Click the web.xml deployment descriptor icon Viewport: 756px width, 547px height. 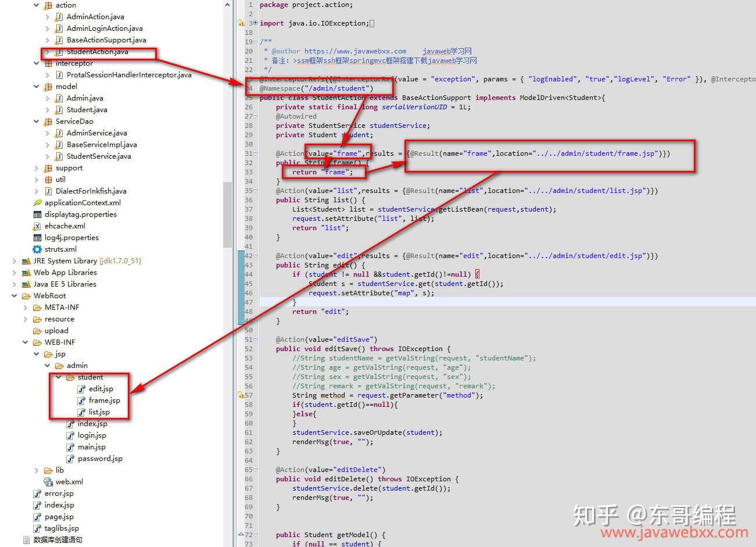[x=48, y=482]
